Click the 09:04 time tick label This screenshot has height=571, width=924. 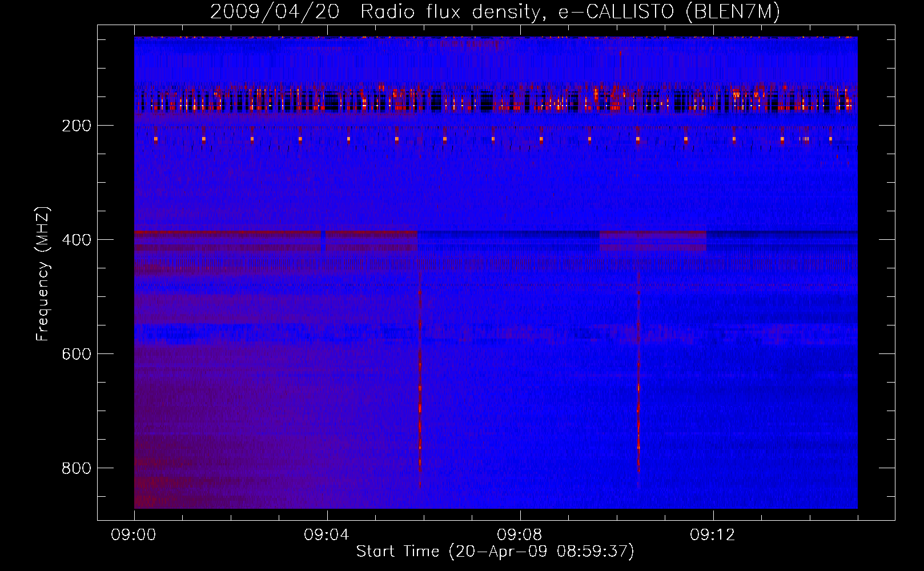(327, 535)
